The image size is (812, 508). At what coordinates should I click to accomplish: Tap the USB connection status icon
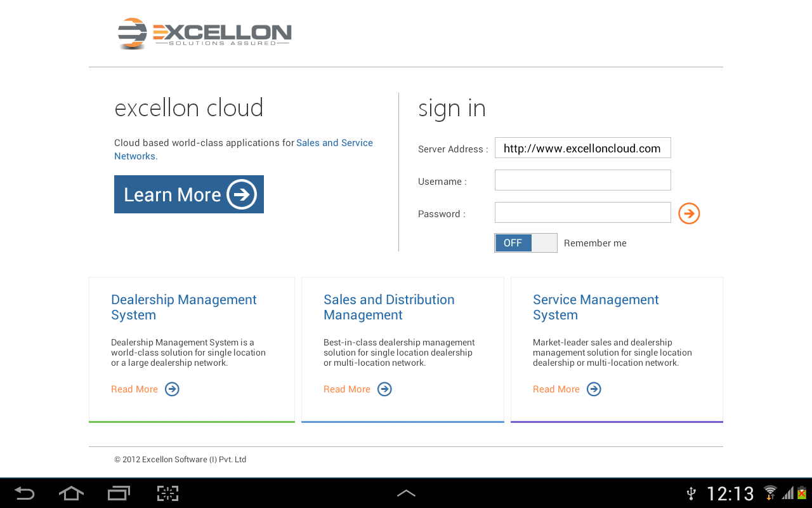coord(691,493)
